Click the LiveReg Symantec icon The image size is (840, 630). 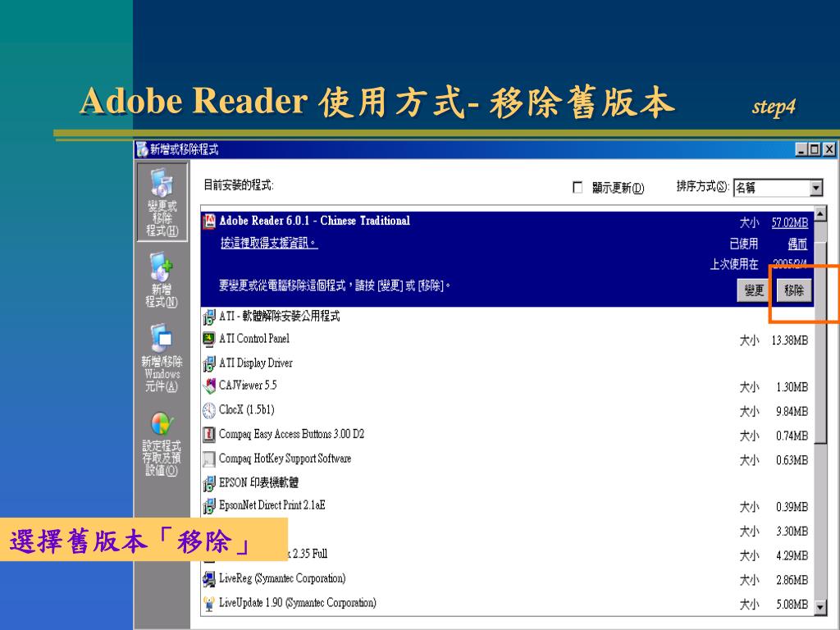(209, 579)
